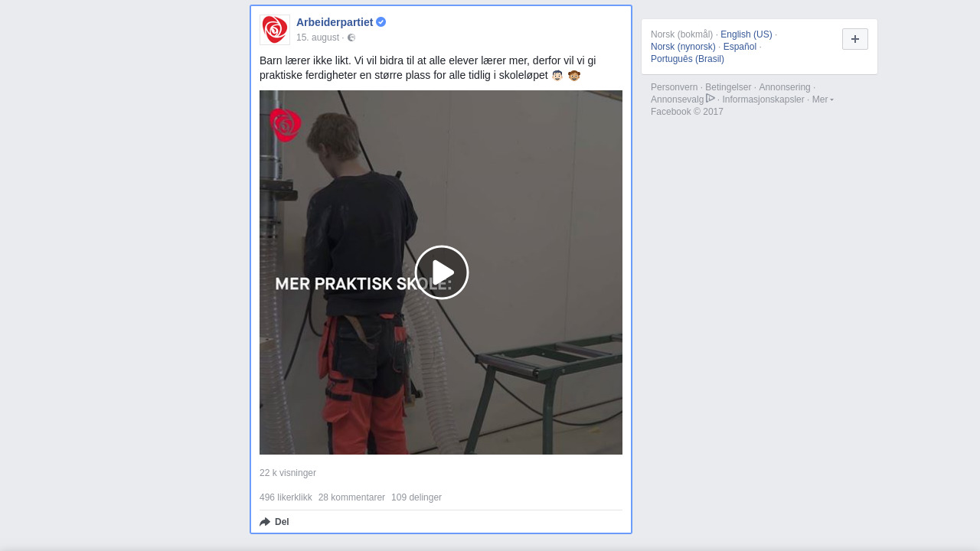Play the Mer praktisk skole video
980x551 pixels.
442,272
